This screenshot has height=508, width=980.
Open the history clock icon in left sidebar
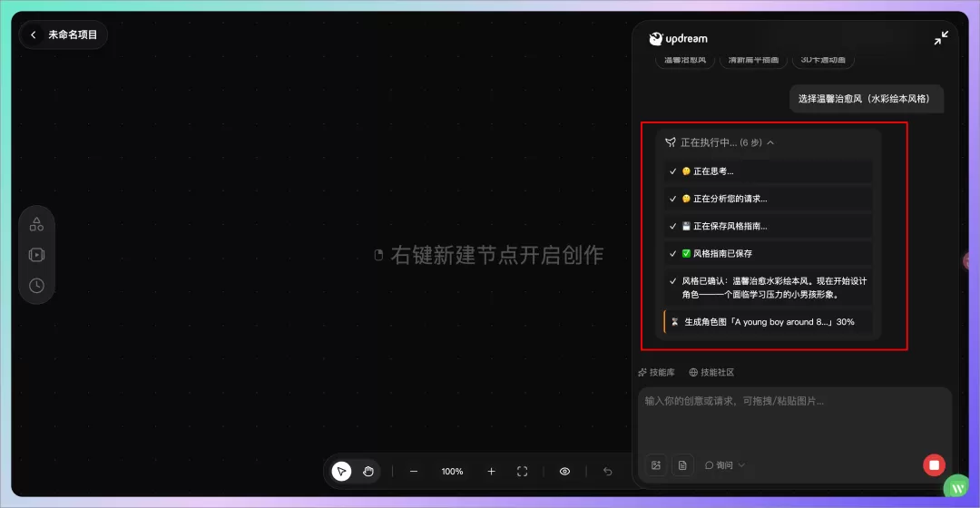37,286
